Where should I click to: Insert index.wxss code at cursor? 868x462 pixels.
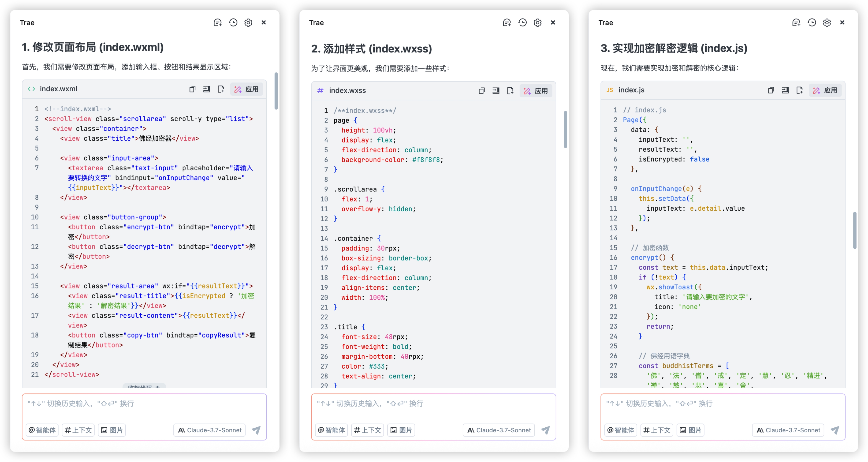pyautogui.click(x=496, y=91)
